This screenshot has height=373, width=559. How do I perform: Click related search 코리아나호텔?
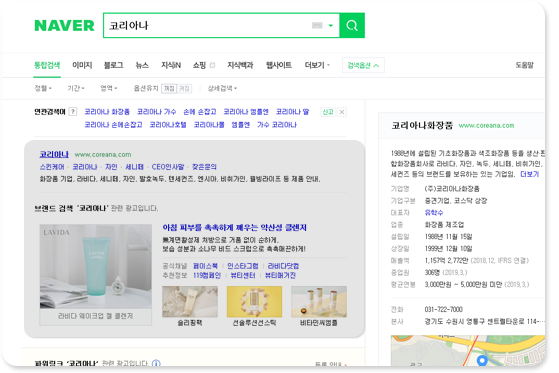click(168, 125)
